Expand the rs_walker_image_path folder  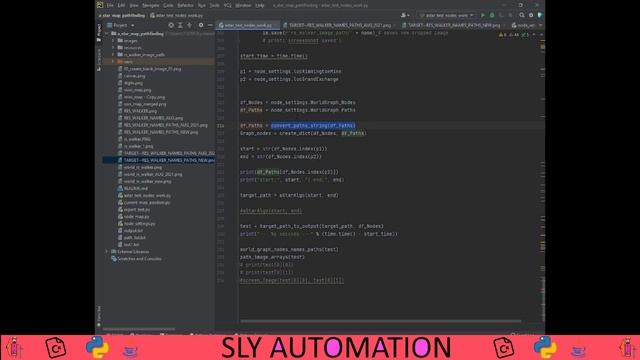[113, 55]
